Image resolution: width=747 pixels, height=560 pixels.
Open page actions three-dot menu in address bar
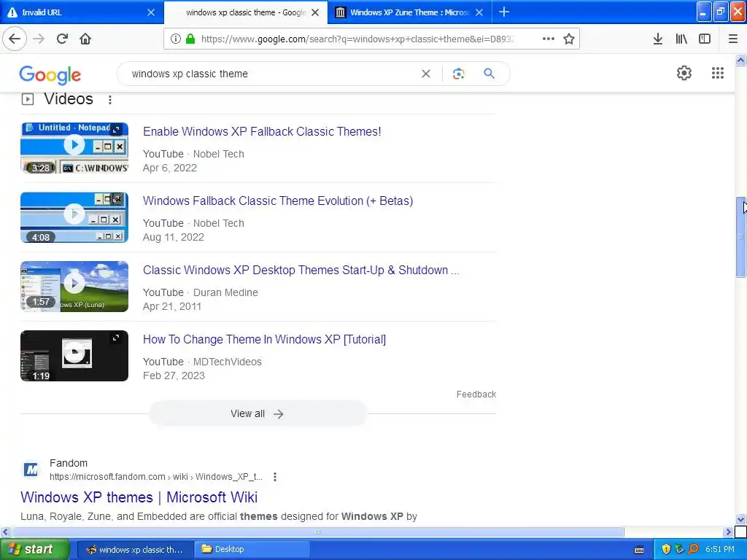549,39
